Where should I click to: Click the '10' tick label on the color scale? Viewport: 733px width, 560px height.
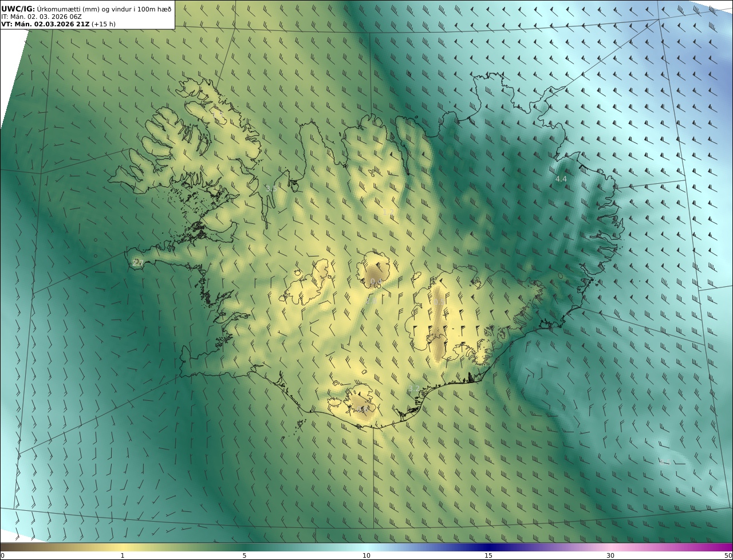pos(366,555)
